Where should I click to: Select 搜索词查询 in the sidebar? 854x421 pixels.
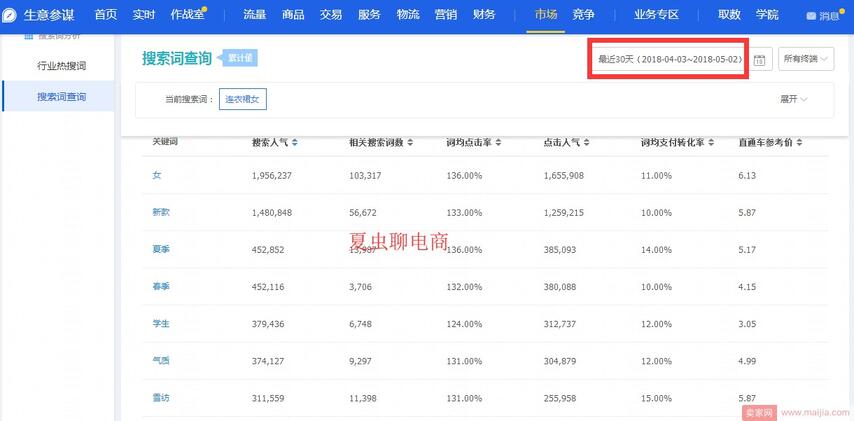(x=61, y=97)
